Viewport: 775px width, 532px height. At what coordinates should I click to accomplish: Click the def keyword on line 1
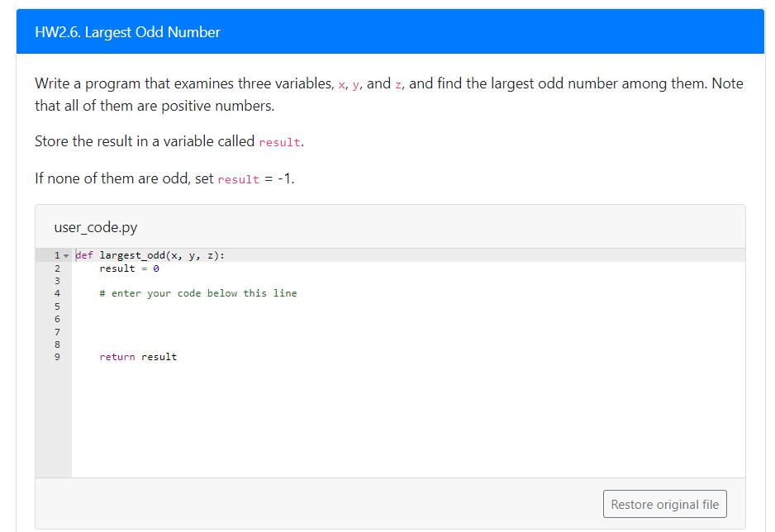[83, 255]
